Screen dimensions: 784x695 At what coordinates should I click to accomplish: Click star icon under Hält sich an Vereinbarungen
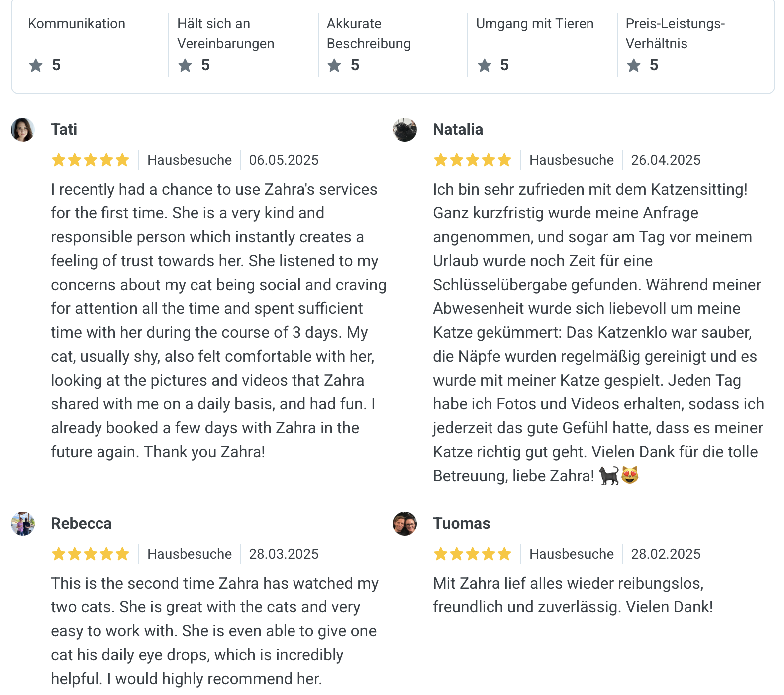click(x=185, y=65)
